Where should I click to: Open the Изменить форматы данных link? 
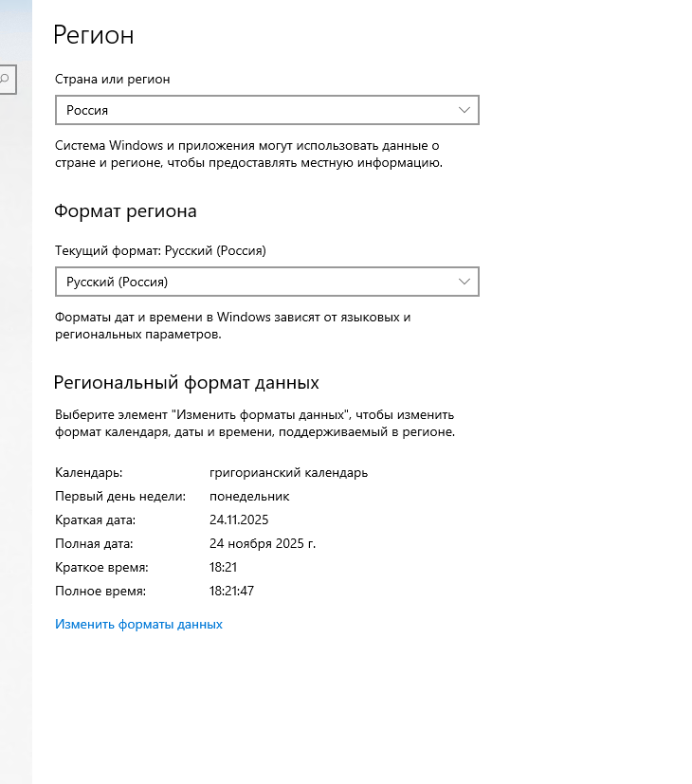(138, 624)
